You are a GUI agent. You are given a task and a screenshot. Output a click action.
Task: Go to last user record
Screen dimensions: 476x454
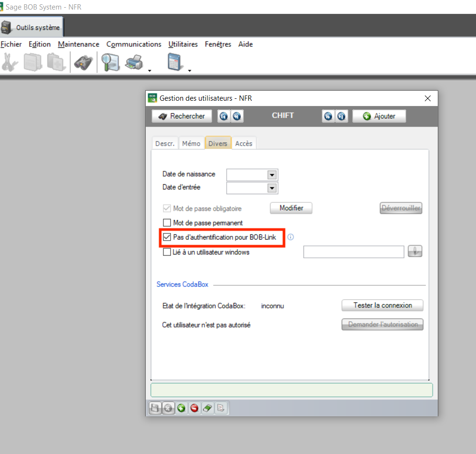click(x=341, y=116)
